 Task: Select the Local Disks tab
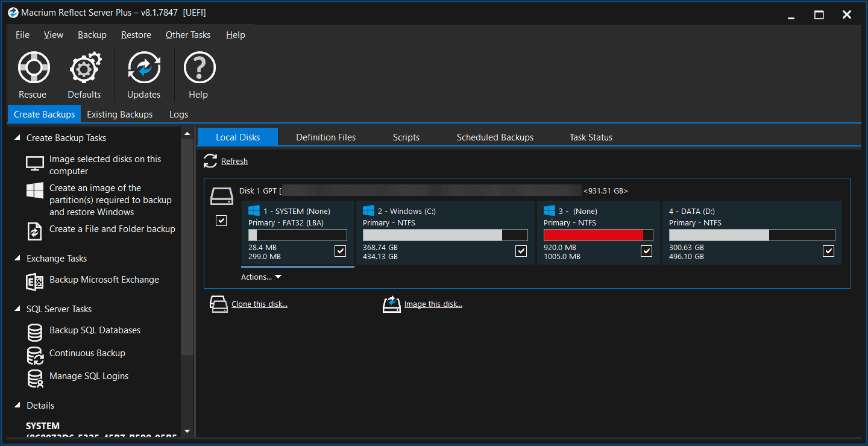tap(237, 137)
